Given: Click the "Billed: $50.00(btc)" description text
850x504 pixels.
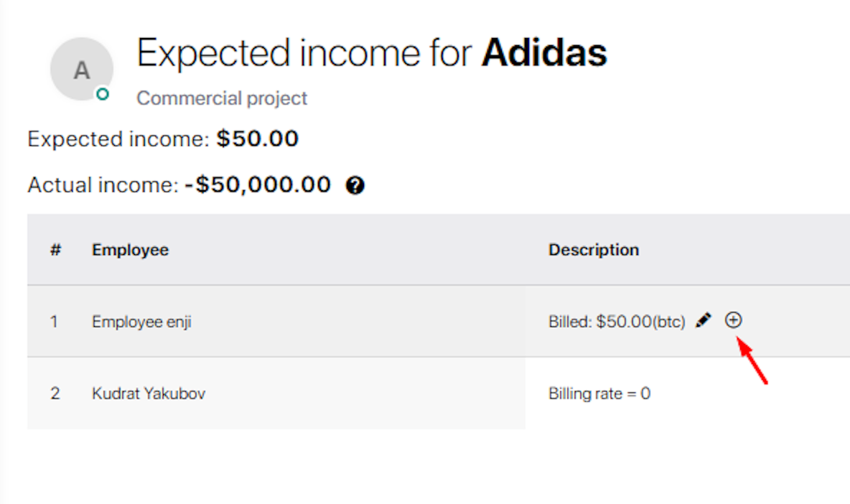Looking at the screenshot, I should 617,322.
